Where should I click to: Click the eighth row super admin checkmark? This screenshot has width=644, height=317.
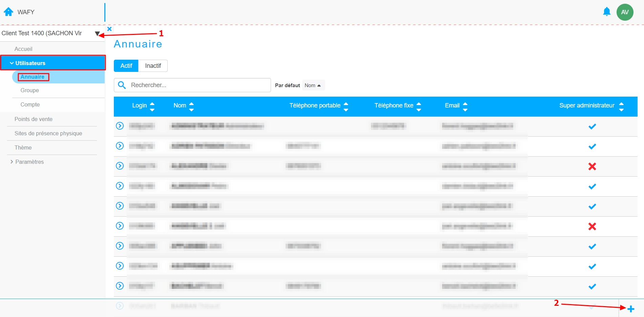[x=592, y=266]
